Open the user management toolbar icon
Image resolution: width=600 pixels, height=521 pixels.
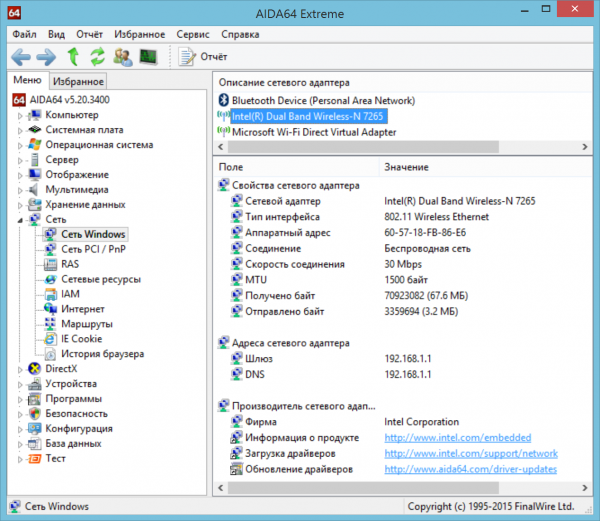coord(123,57)
